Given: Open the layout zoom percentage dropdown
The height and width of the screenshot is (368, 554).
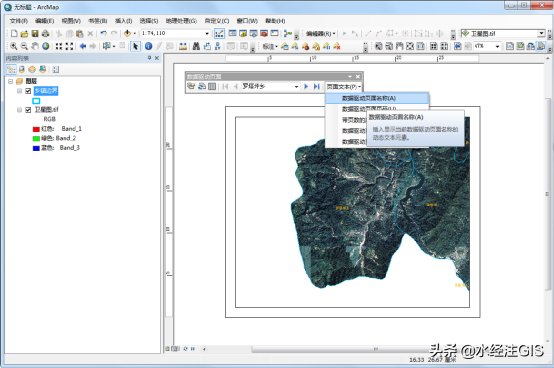Looking at the screenshot, I should tap(497, 46).
